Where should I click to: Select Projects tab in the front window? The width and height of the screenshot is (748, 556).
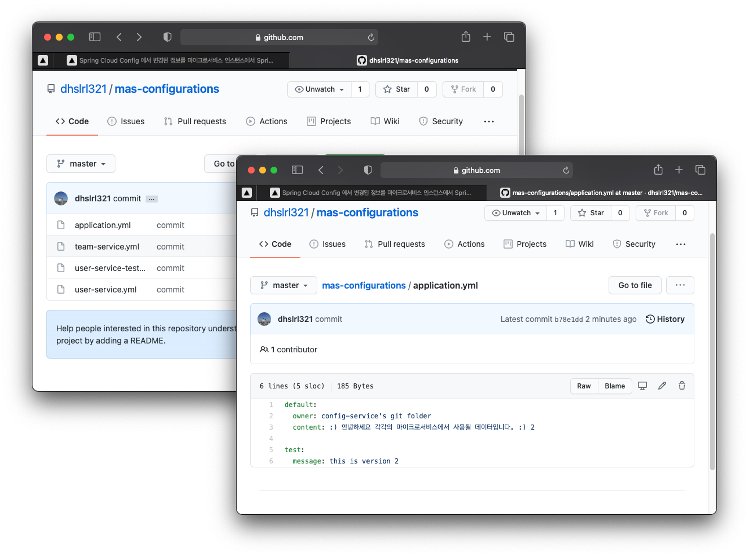(x=525, y=244)
